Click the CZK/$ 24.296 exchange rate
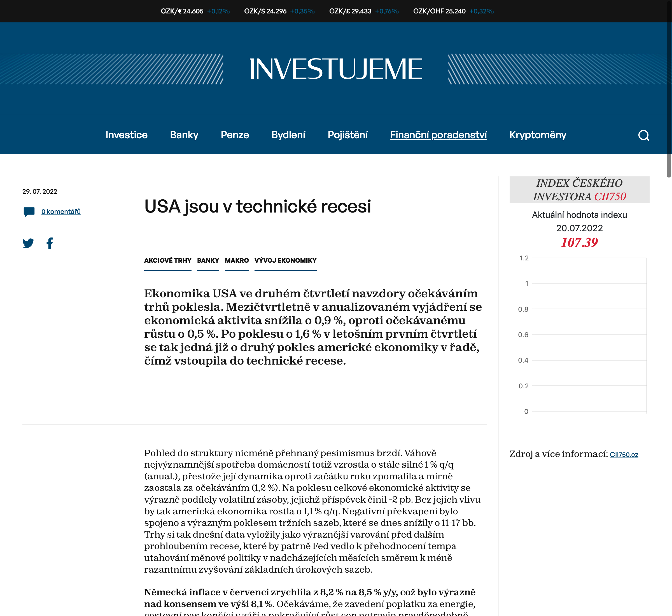 265,11
